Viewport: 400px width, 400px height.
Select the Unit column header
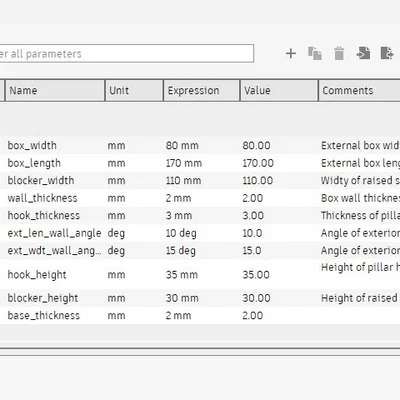(x=134, y=90)
